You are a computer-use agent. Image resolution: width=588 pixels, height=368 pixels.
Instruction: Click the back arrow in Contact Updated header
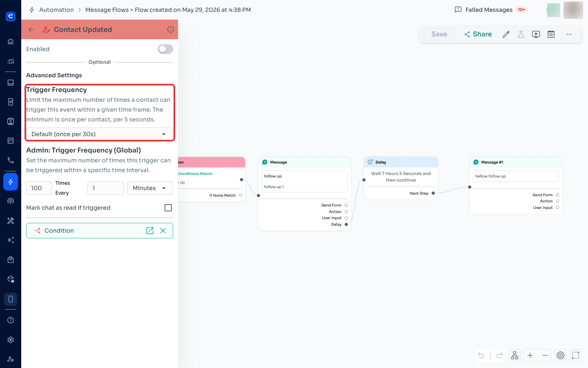[31, 29]
